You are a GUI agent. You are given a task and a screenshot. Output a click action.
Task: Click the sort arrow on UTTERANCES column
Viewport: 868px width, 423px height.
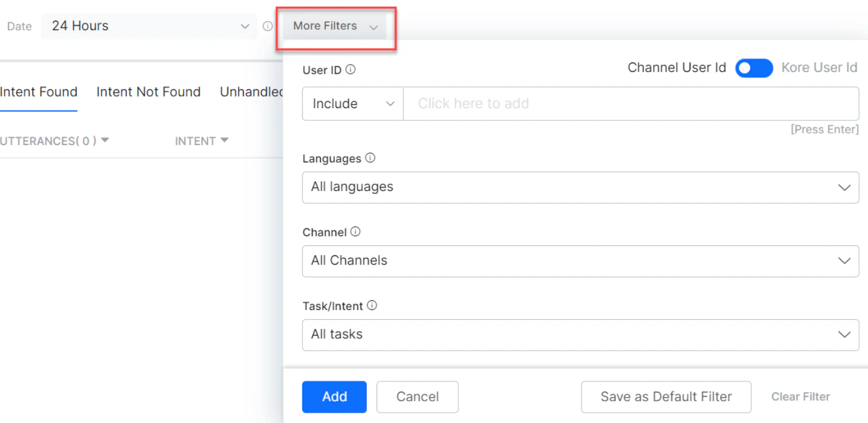[x=105, y=140]
